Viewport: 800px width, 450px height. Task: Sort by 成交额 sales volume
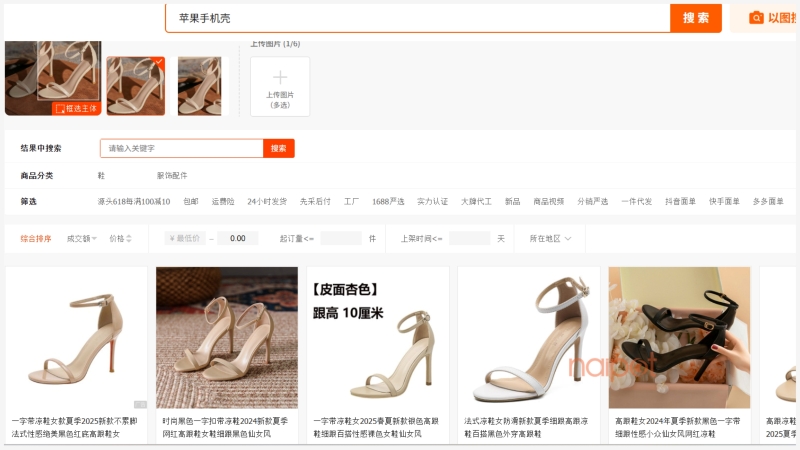pyautogui.click(x=81, y=238)
